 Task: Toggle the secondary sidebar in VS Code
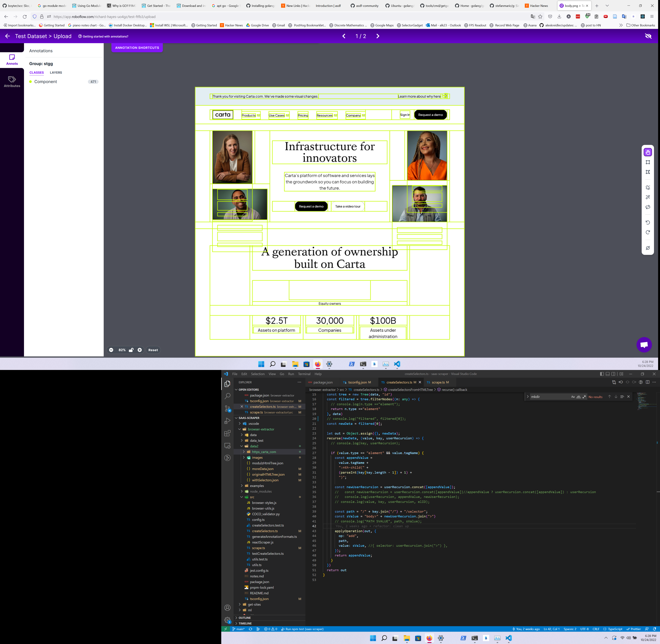coord(613,374)
